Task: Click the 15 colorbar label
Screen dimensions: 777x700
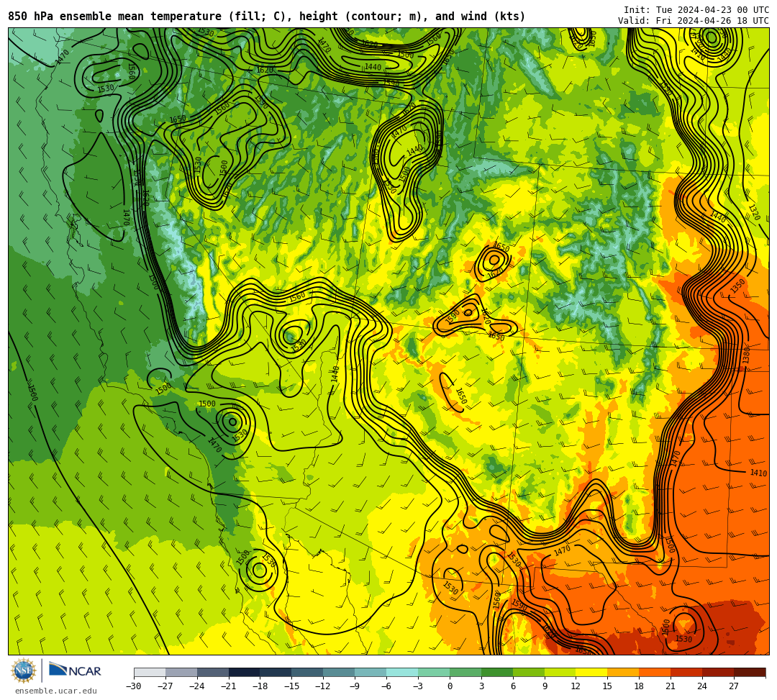Action: coord(607,686)
